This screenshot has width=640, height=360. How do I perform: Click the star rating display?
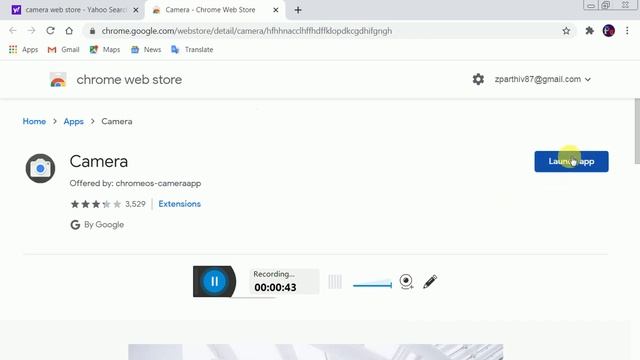coord(96,204)
